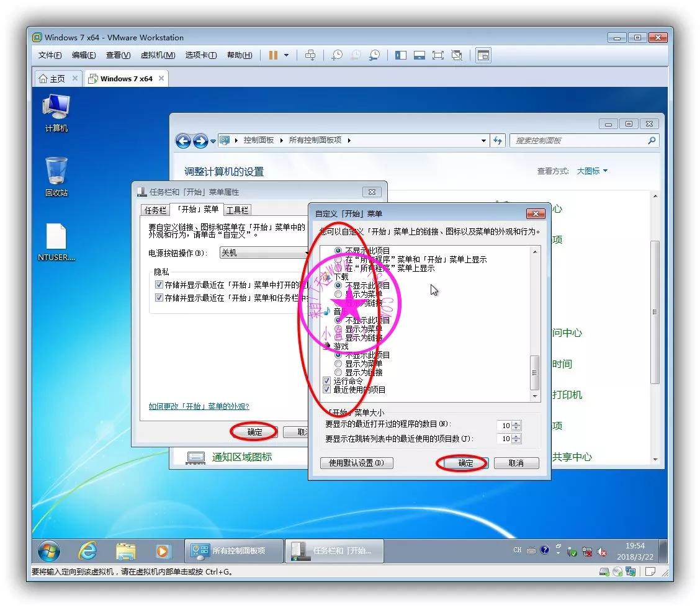This screenshot has height=608, width=700.
Task: Click the VMware pause virtual machine icon
Action: [273, 55]
